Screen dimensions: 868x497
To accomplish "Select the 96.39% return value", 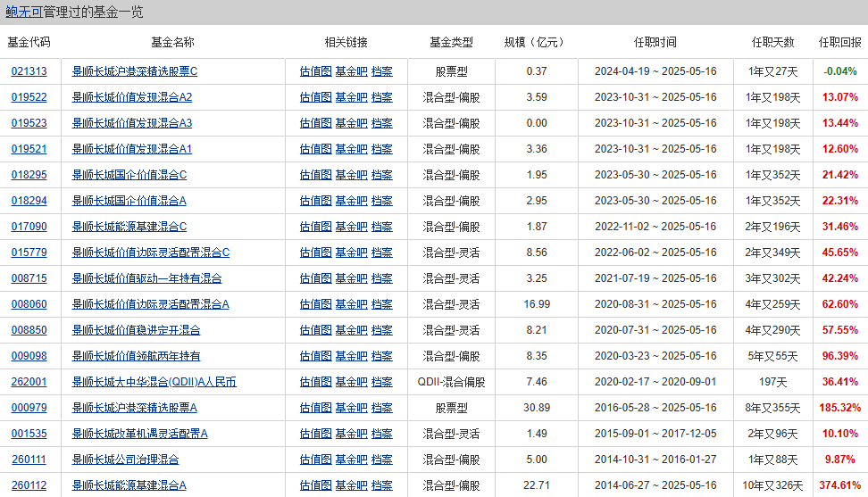I will pos(839,356).
